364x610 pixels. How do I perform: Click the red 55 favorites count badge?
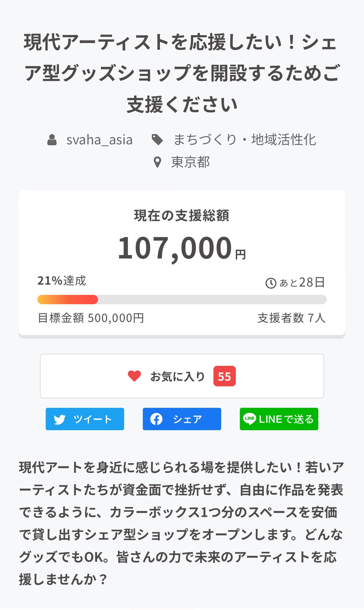pos(224,376)
